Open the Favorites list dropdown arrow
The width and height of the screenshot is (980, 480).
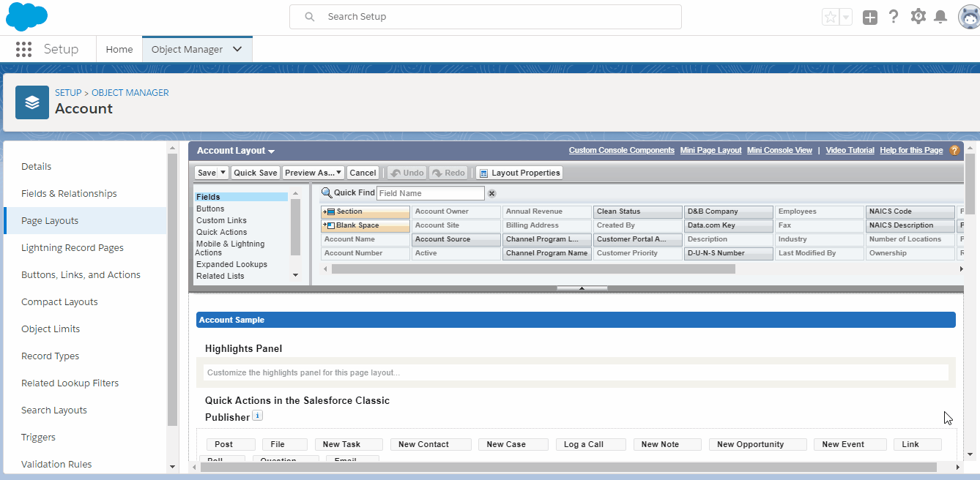click(846, 17)
